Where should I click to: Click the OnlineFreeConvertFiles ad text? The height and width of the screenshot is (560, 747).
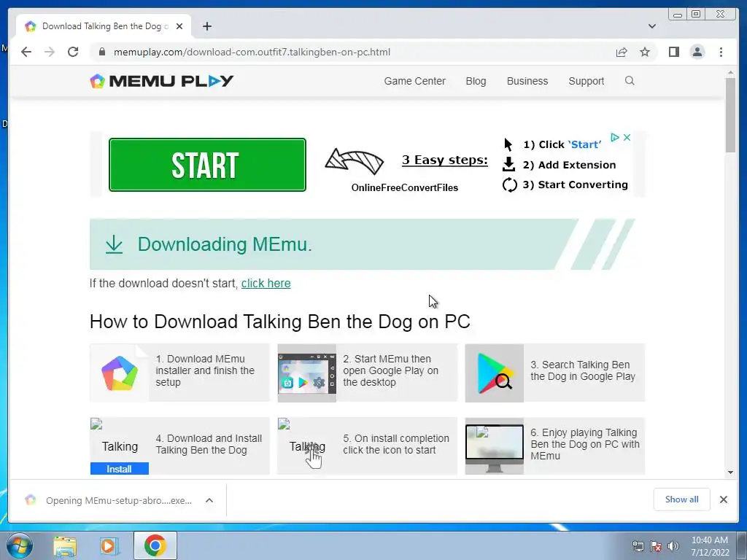(x=404, y=187)
